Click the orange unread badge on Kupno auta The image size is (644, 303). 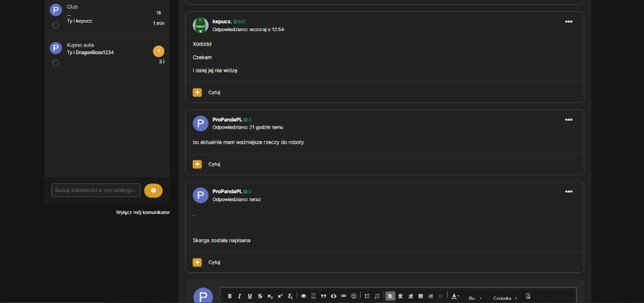(158, 52)
